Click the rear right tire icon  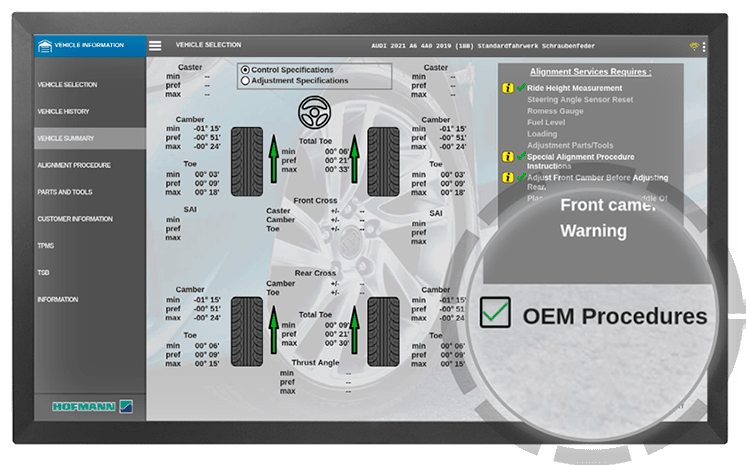[383, 332]
